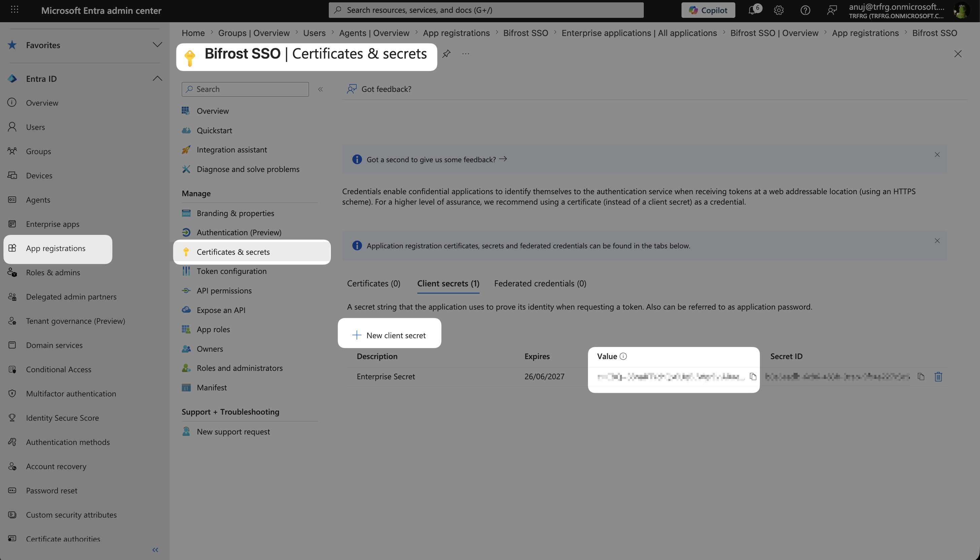Dismiss the feedback banner
The image size is (980, 560).
pos(937,154)
